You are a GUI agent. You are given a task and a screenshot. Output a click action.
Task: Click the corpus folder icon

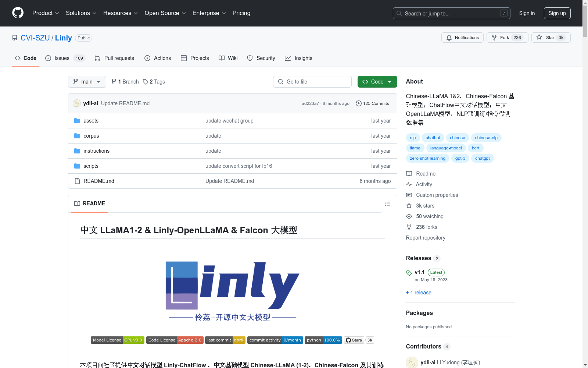pos(77,136)
